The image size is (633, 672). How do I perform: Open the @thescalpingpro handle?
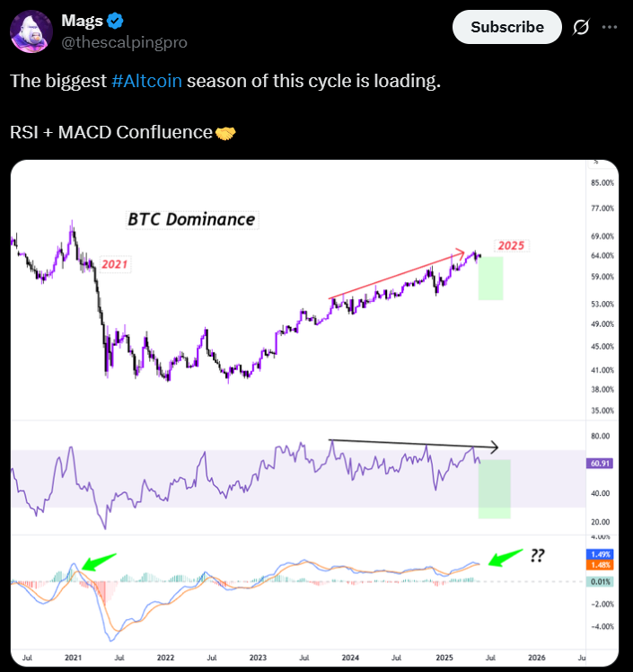[124, 42]
